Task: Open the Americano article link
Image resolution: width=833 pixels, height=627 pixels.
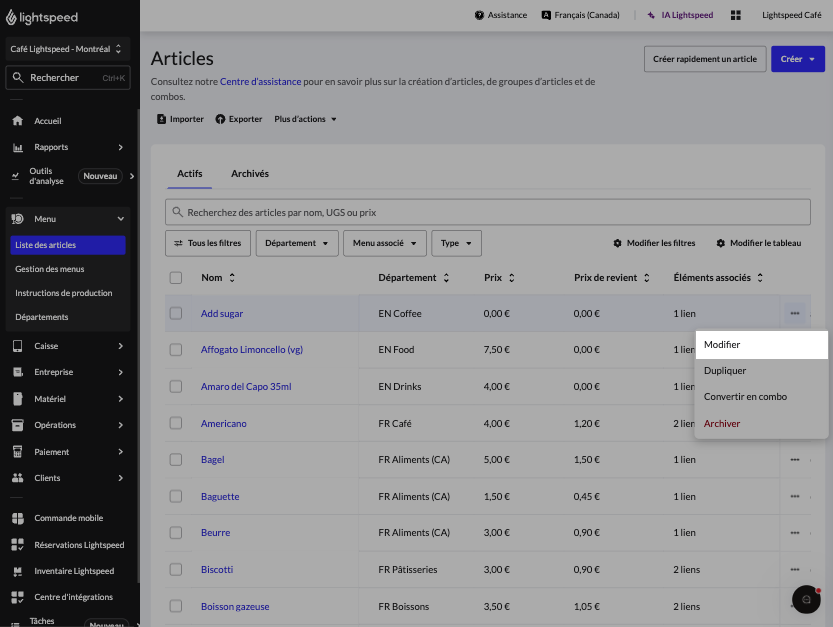Action: [x=224, y=423]
